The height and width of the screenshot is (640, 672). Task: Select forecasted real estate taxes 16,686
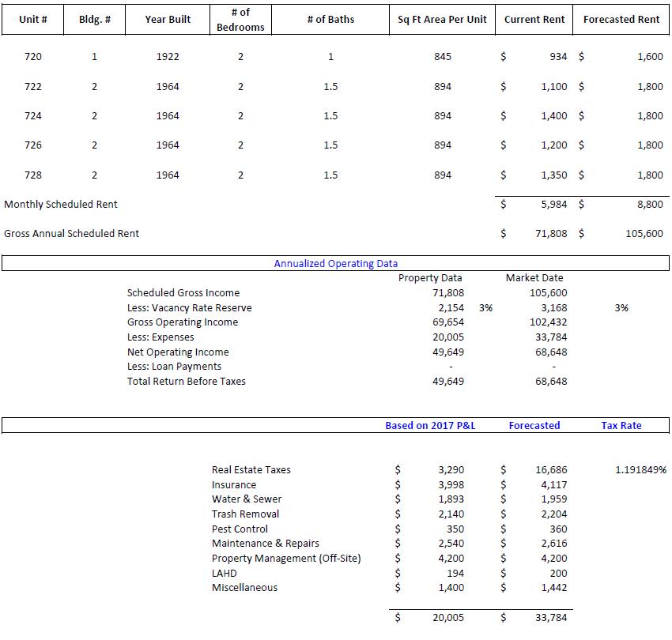coord(551,470)
